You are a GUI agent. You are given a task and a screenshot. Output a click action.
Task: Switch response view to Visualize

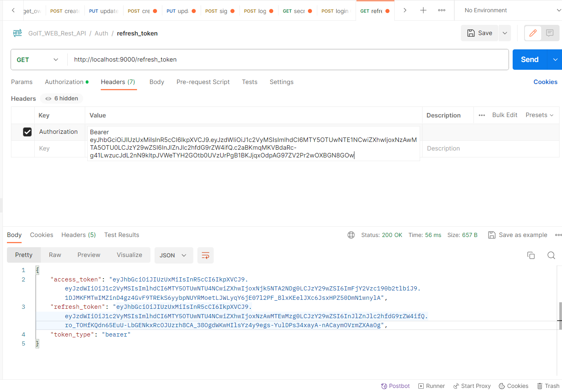(129, 255)
